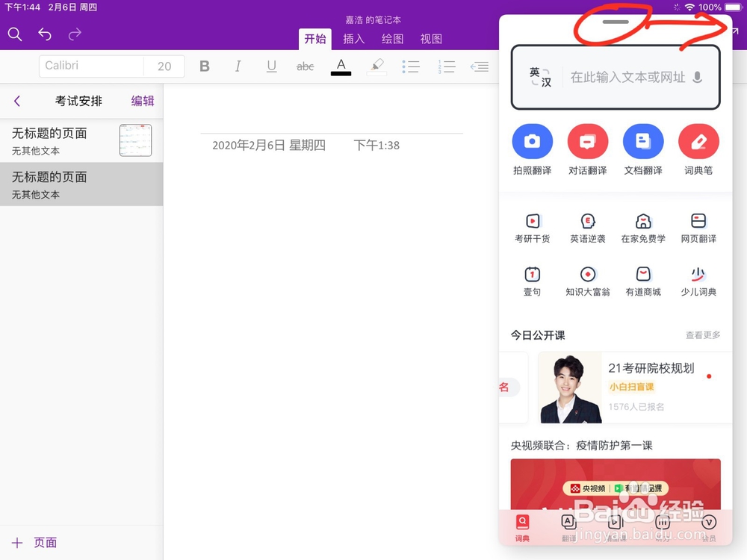747x560 pixels.
Task: Open 拍照翻译 camera translation
Action: (x=532, y=149)
